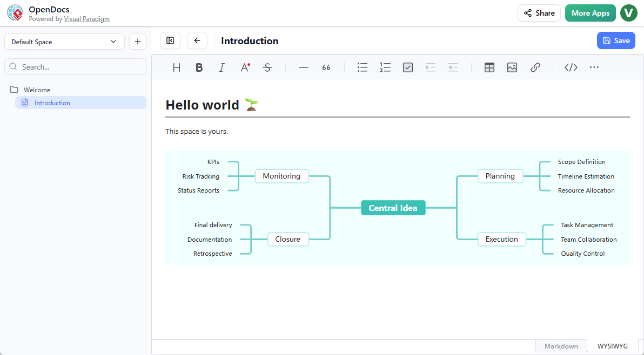Apply italic formatting
Viewport: 644px width, 355px height.
[x=222, y=67]
